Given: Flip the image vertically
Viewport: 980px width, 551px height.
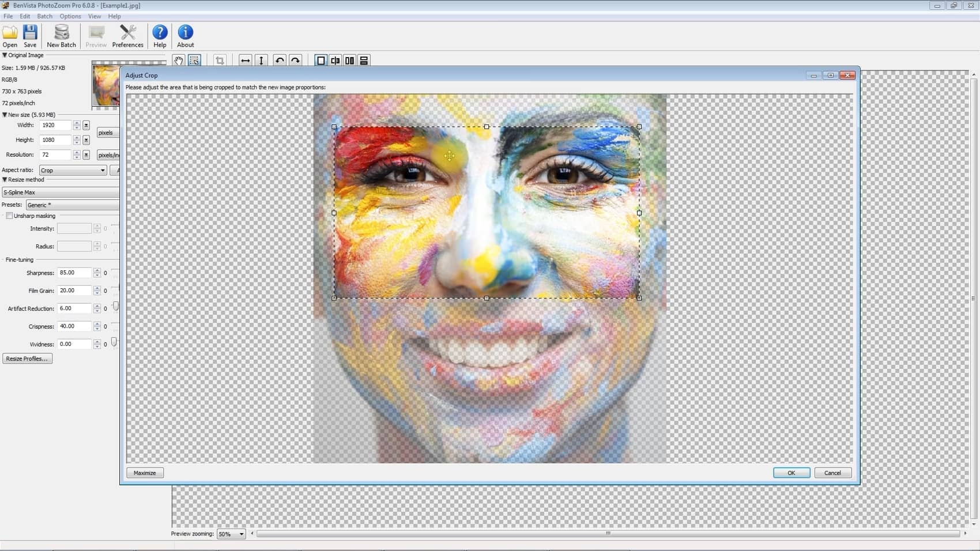Looking at the screenshot, I should tap(261, 61).
